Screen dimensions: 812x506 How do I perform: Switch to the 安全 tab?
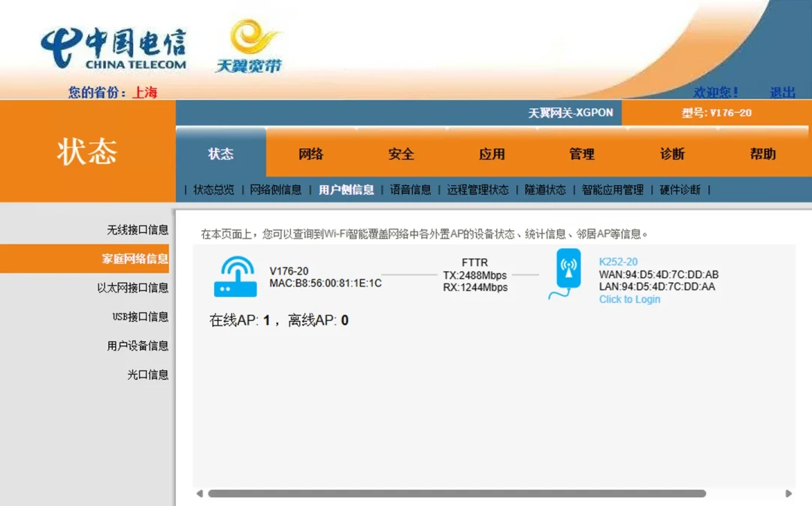401,154
